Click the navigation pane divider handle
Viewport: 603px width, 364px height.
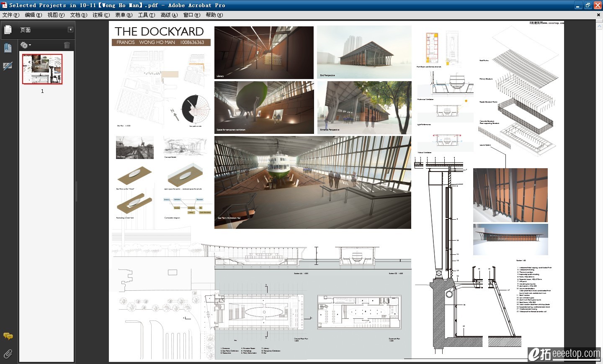coord(76,192)
